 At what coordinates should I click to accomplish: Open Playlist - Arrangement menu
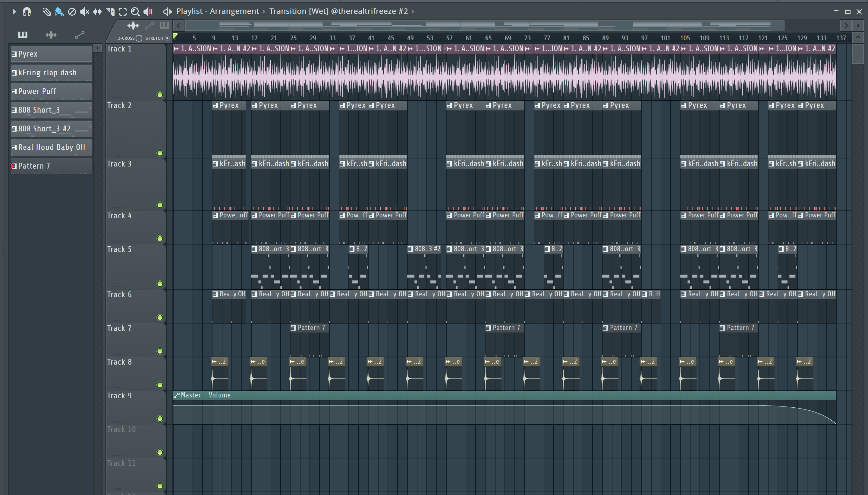coord(217,11)
